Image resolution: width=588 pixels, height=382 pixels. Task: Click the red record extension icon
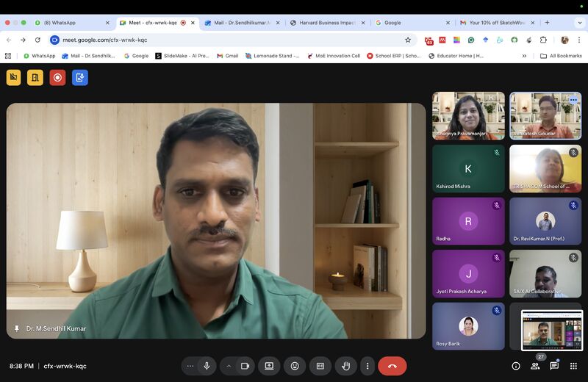57,77
